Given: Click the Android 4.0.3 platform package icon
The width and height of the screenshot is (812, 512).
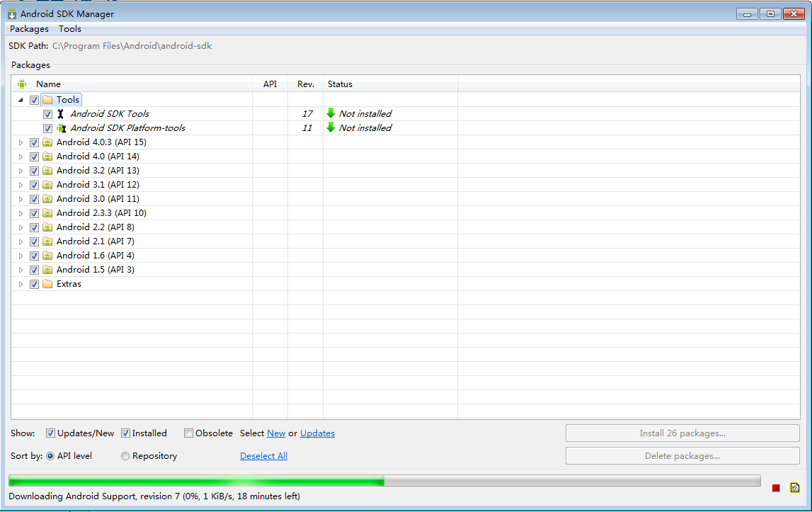Looking at the screenshot, I should pos(47,142).
